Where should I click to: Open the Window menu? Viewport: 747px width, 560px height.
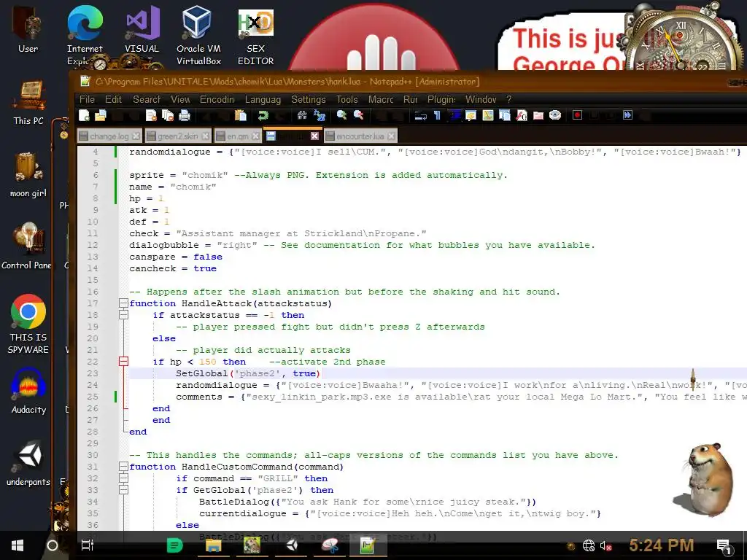coord(481,99)
